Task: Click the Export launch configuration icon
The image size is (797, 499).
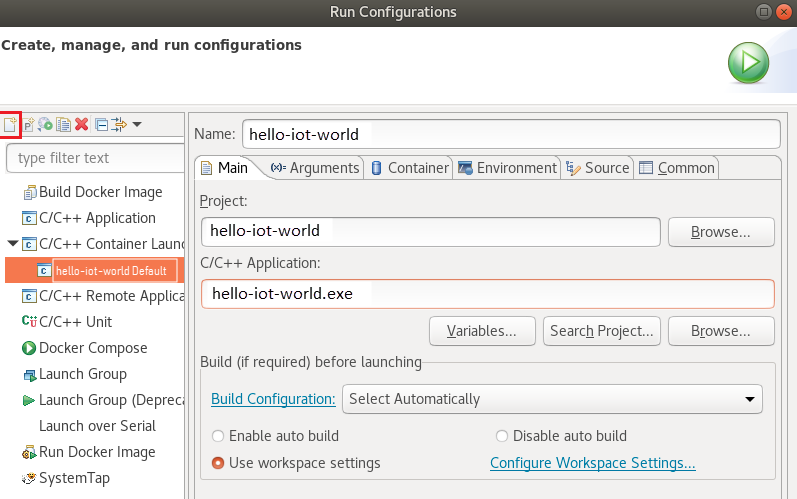Action: point(46,124)
